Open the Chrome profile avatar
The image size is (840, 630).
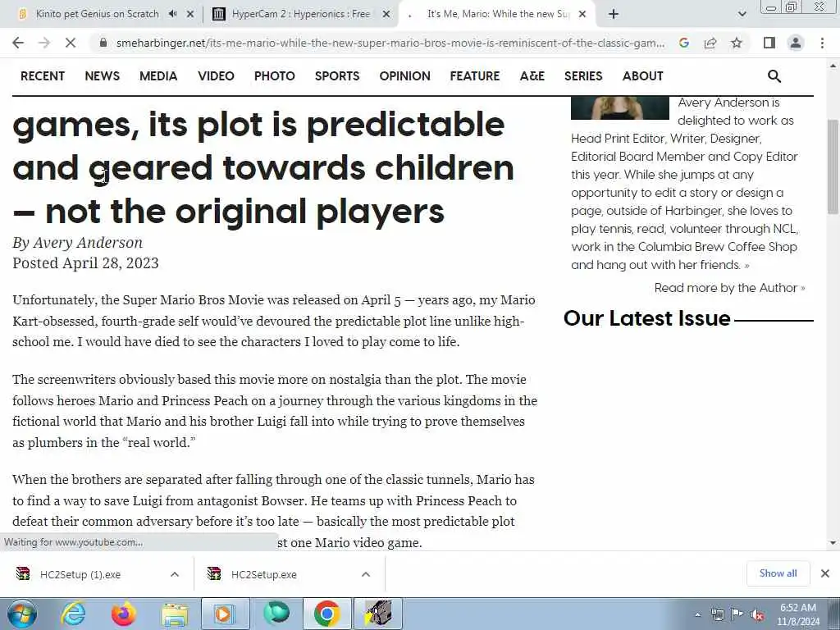click(796, 43)
